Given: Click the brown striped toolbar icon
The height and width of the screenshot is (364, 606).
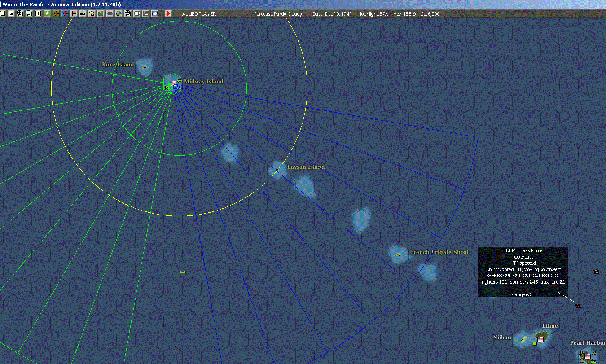Looking at the screenshot, I should click(x=145, y=13).
